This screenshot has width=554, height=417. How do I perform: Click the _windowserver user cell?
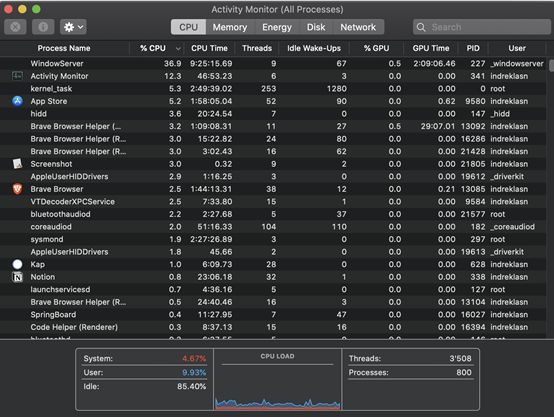coord(517,64)
